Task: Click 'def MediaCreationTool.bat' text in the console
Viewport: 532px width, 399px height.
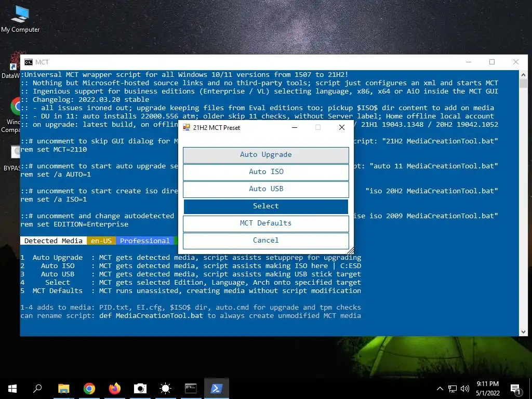Action: point(151,315)
